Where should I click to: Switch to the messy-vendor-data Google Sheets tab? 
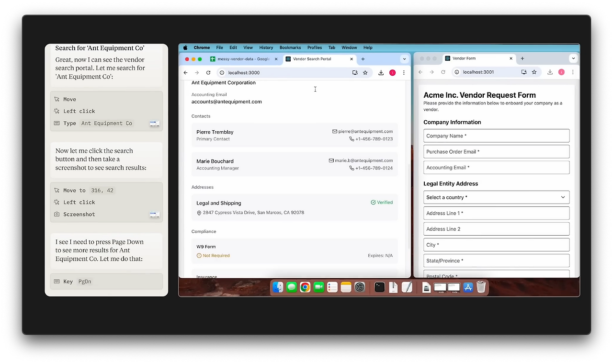click(x=244, y=59)
